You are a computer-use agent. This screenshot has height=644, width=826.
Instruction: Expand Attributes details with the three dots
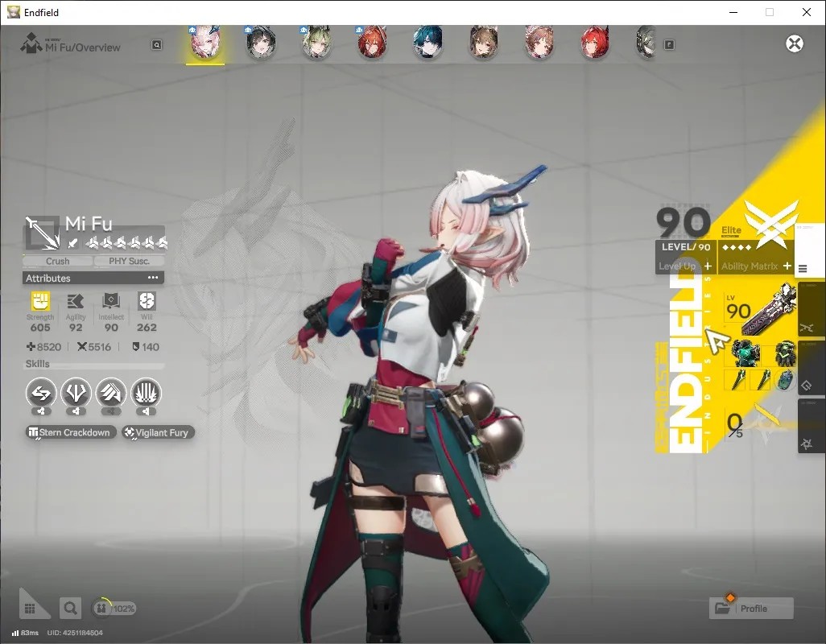[x=153, y=278]
